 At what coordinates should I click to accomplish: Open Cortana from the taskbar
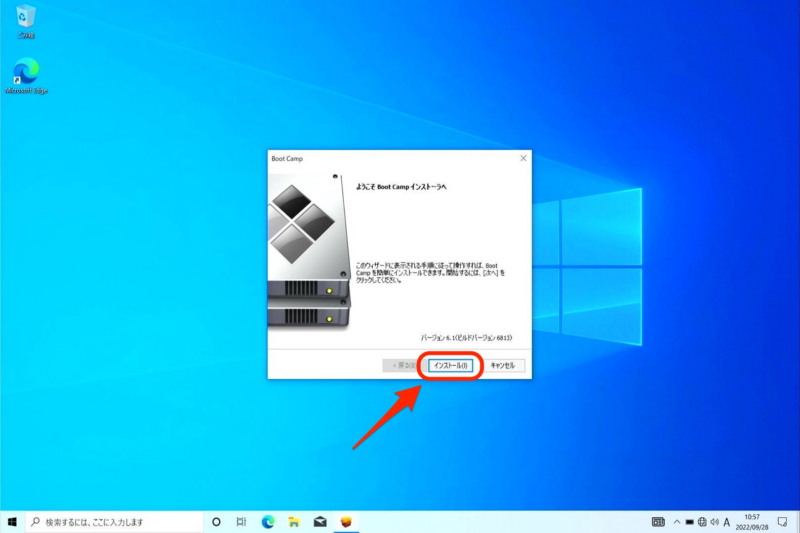(216, 522)
